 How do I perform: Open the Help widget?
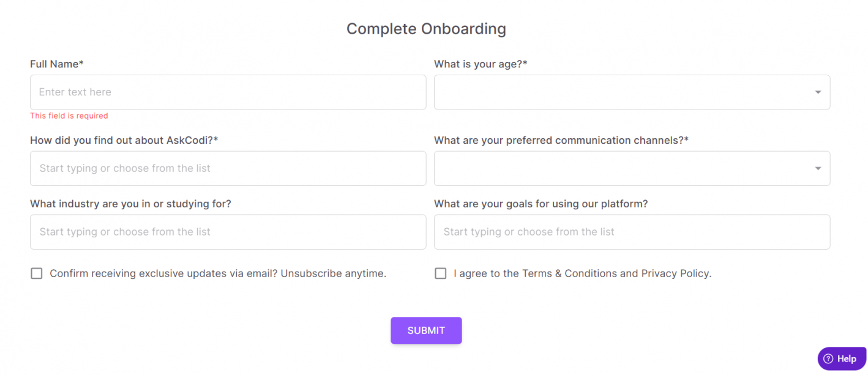tap(842, 358)
